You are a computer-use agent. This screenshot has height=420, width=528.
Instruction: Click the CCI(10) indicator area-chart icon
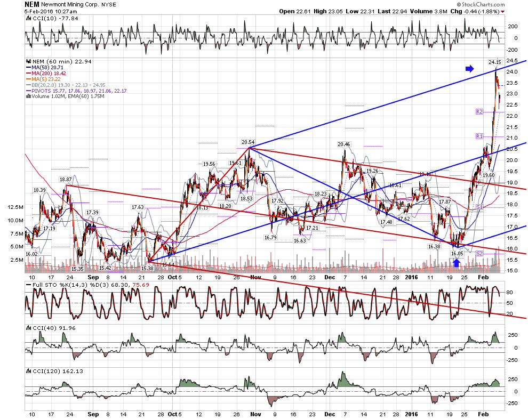click(29, 18)
